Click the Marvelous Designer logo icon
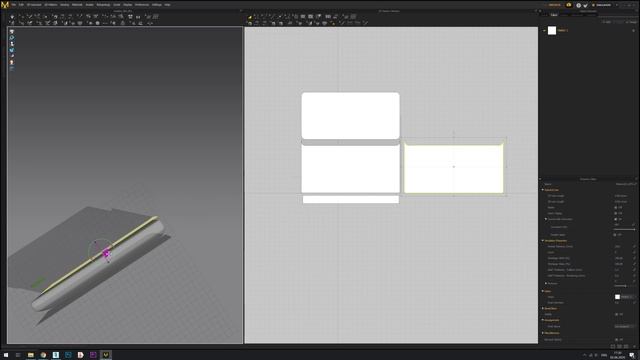 point(5,4)
